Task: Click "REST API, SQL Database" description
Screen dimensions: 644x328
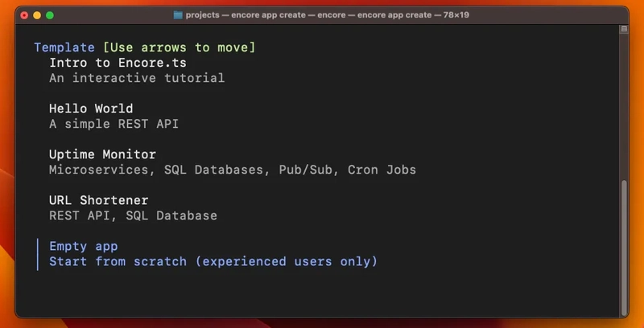Action: pos(133,215)
